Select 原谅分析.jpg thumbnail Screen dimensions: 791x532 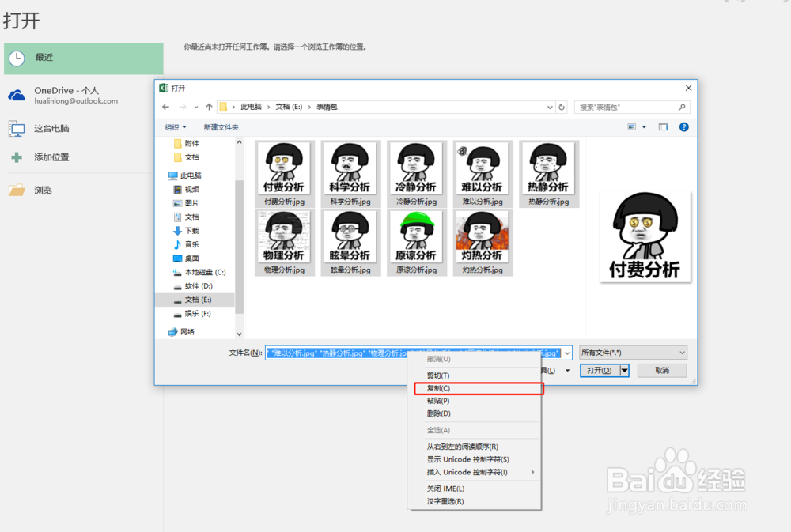416,243
